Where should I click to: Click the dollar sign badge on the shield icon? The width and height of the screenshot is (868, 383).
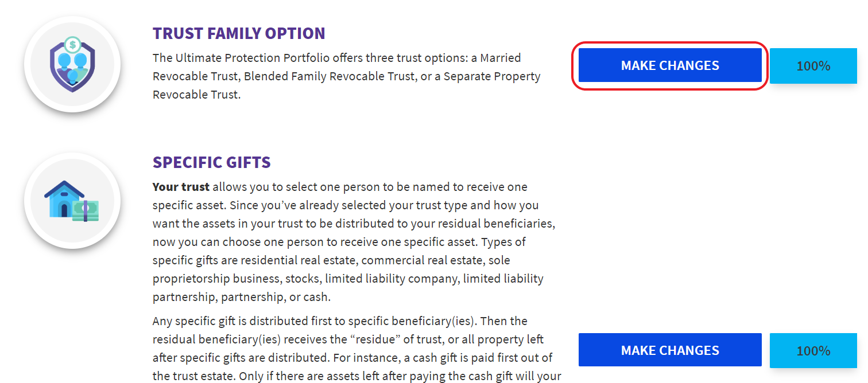tap(72, 45)
